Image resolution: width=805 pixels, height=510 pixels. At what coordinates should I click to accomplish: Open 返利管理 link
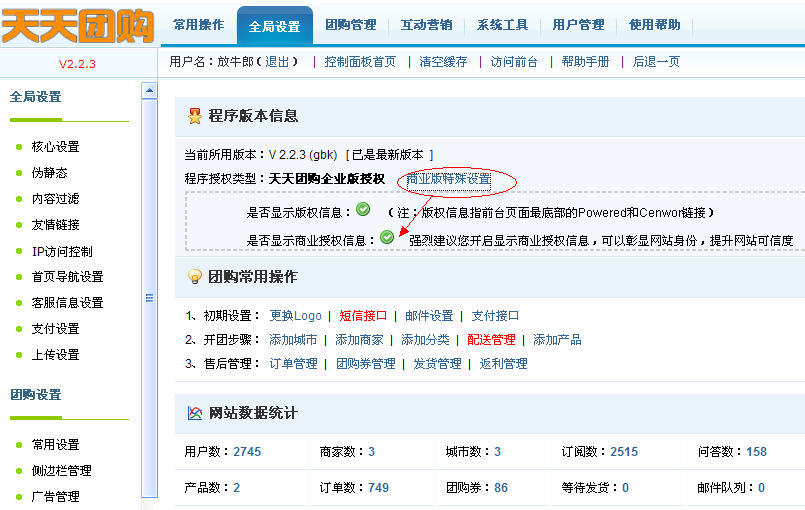coord(504,364)
